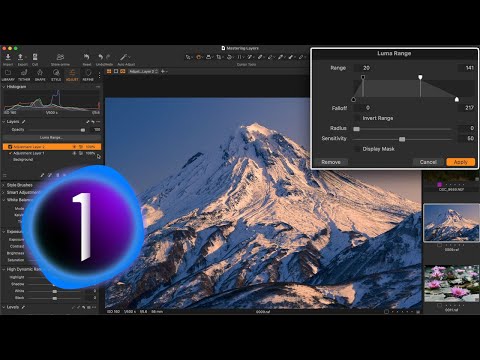Open the tool tabs overflow dots menu
This screenshot has height=360, width=480.
click(x=99, y=76)
